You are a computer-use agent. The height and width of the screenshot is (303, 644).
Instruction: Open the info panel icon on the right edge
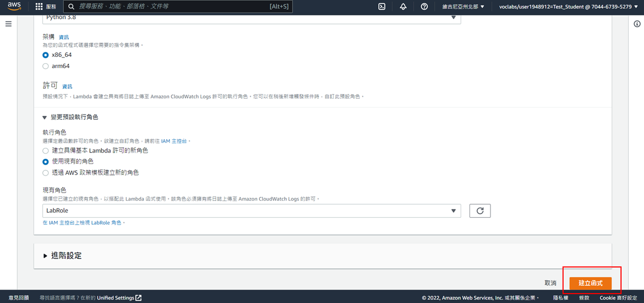[637, 24]
